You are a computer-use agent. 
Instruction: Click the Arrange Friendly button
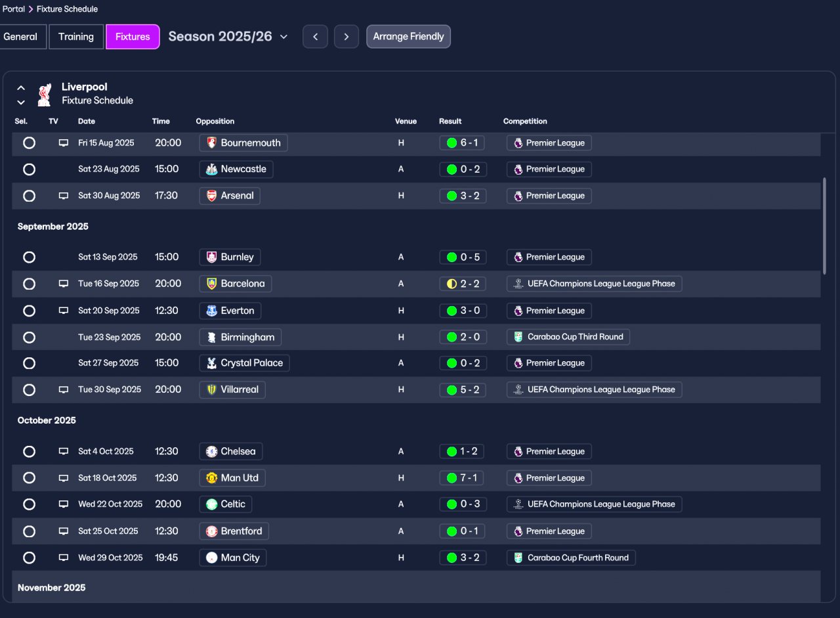[x=408, y=37]
